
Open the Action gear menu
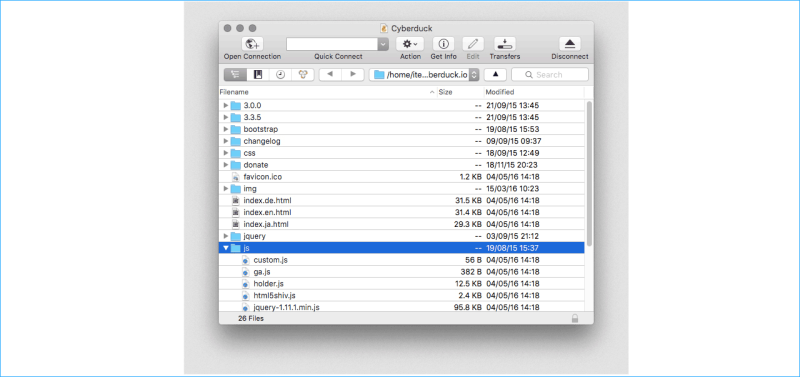point(410,44)
